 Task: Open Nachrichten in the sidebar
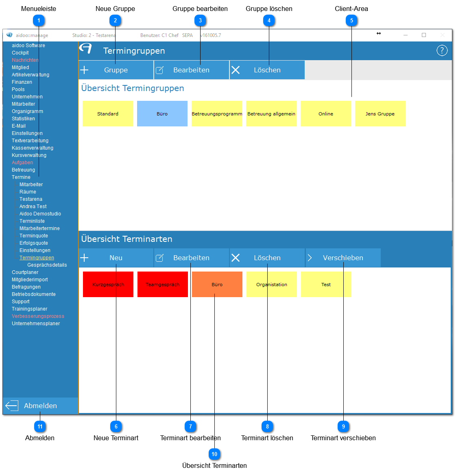(25, 60)
